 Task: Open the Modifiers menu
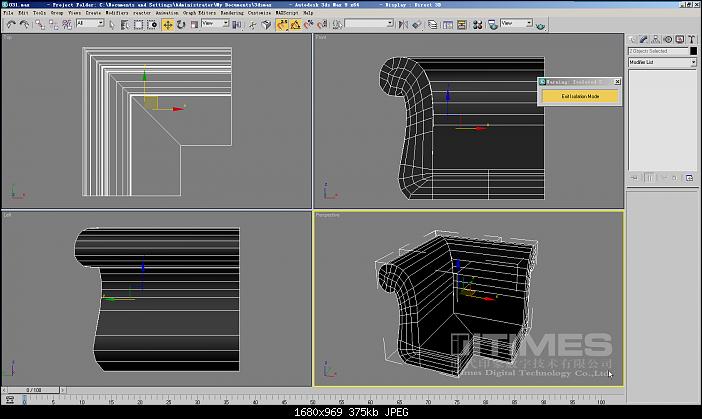click(116, 13)
